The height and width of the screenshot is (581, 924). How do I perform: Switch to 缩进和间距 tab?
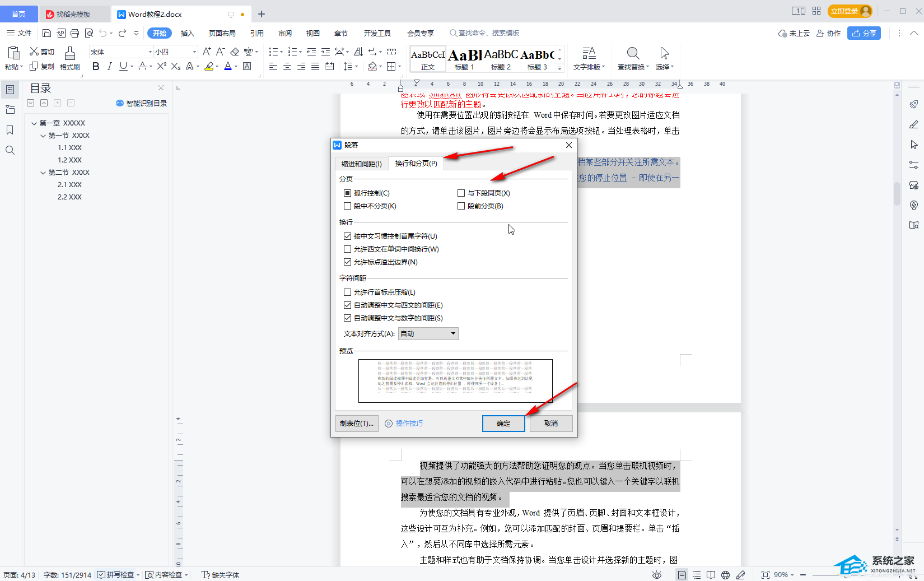click(x=361, y=164)
